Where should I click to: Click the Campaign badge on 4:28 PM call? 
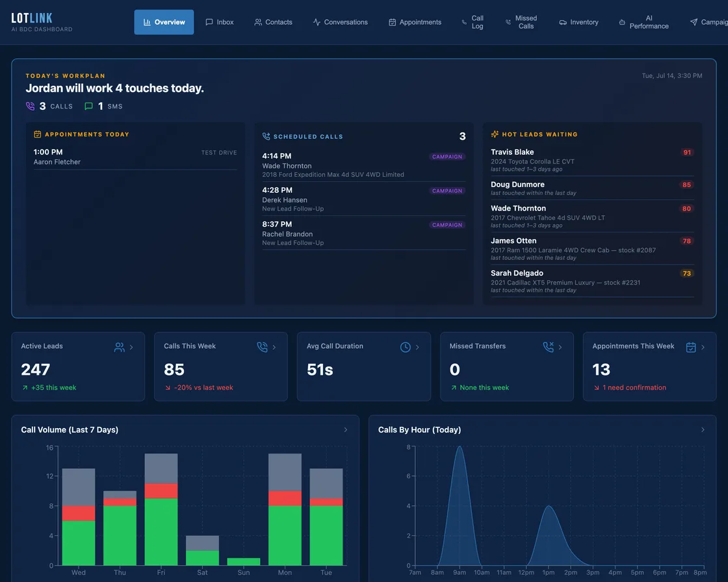tap(447, 191)
